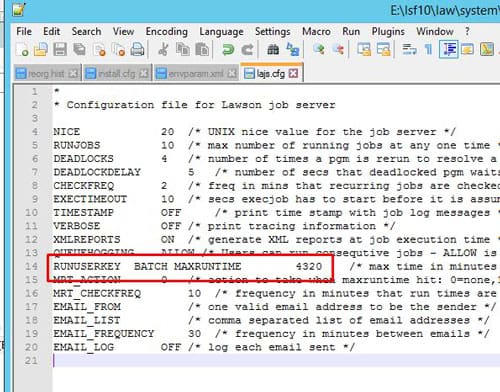Click the empty line 21 in editor

coord(276,361)
